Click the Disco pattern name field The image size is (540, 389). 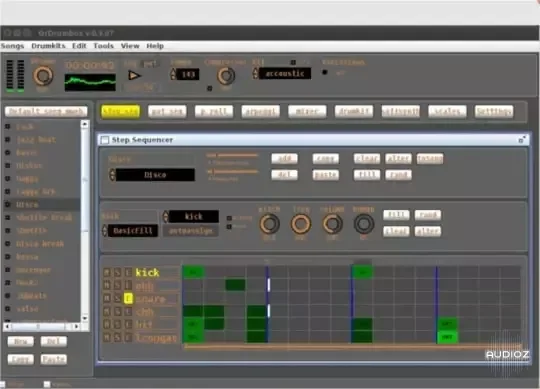coord(155,175)
